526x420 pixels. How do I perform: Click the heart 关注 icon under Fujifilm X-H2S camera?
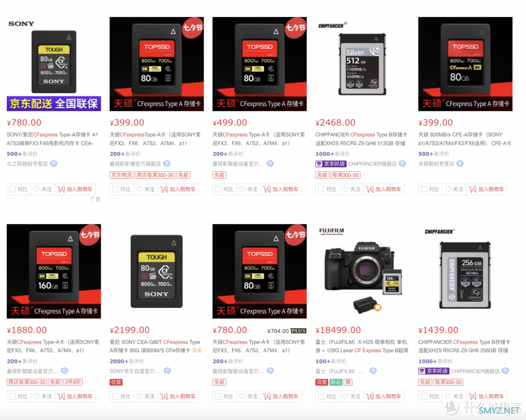(345, 397)
